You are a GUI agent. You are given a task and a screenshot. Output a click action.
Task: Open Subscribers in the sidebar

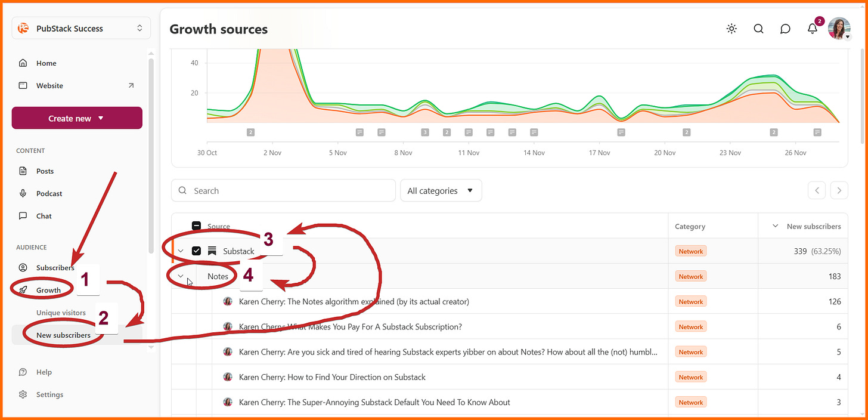click(x=55, y=268)
